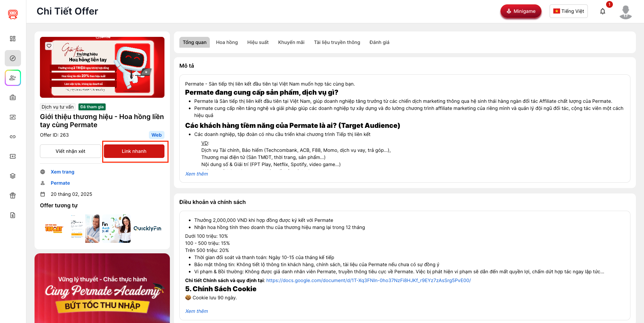This screenshot has height=323, width=644.
Task: Click the Điều khoản và chính sách heading
Action: click(x=213, y=202)
